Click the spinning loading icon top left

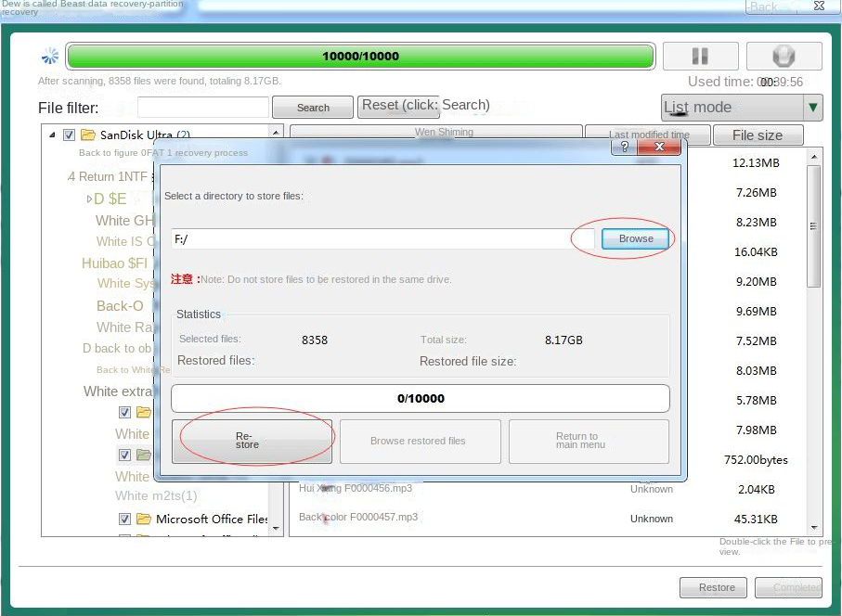pos(50,56)
